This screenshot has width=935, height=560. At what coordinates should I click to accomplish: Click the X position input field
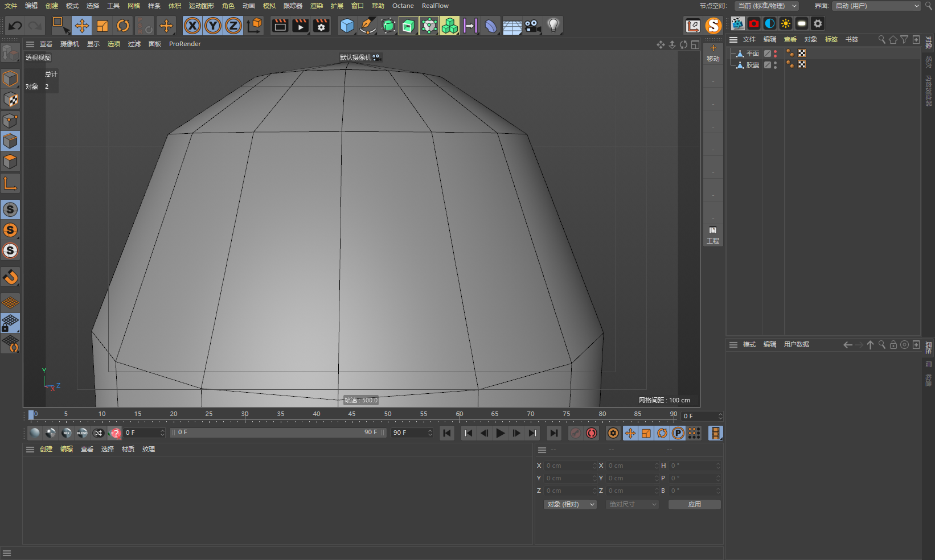pyautogui.click(x=571, y=466)
